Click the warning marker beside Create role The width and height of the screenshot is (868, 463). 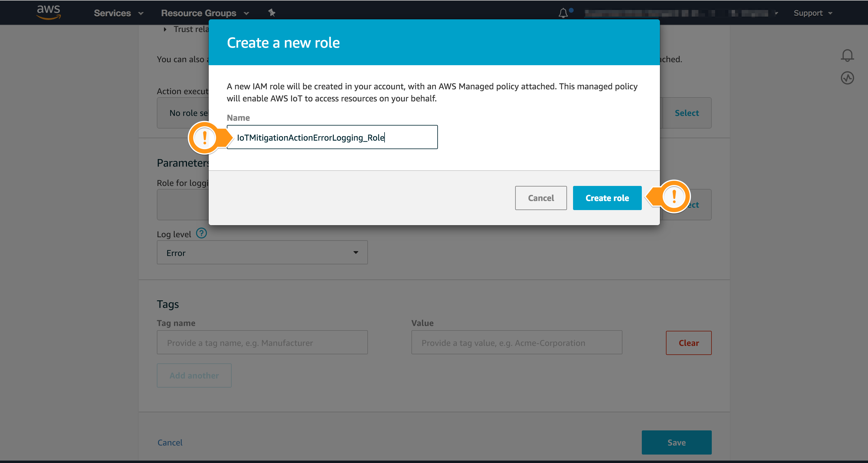tap(674, 196)
